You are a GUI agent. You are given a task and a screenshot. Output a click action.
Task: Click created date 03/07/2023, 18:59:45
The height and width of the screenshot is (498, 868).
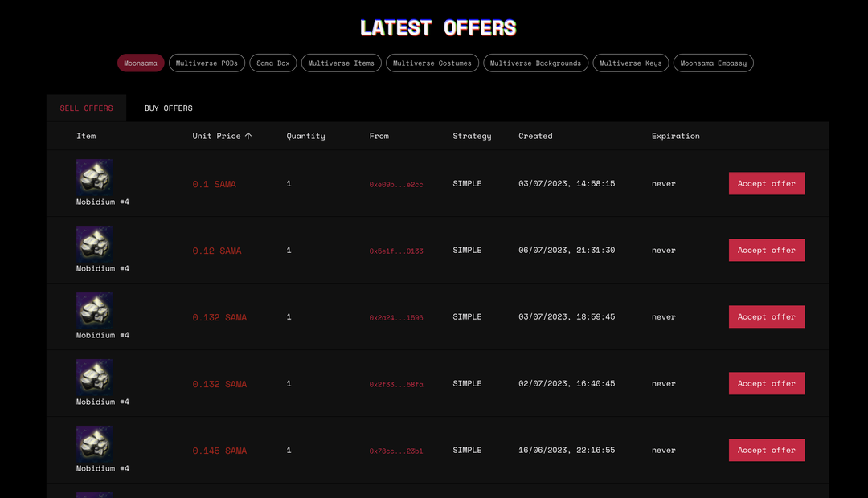click(567, 317)
